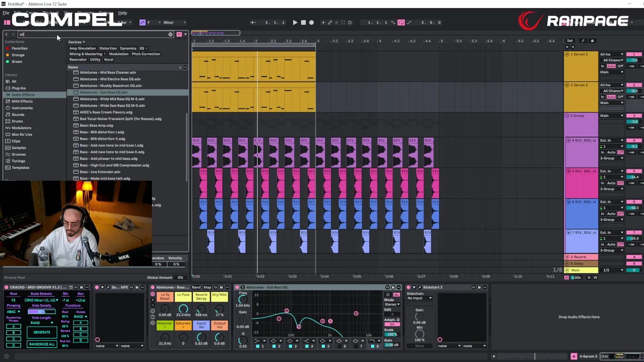Click the rack Map button
The width and height of the screenshot is (644, 362).
[207, 288]
